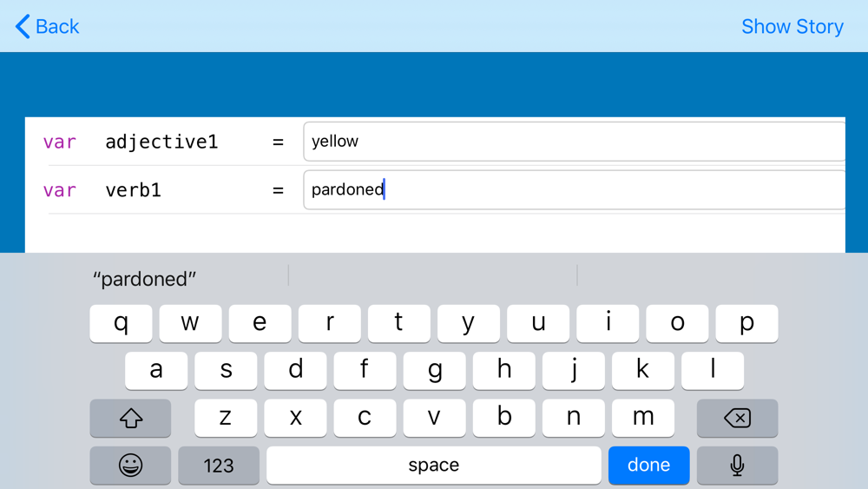Screen dimensions: 868x489
Task: Type the letter q key
Action: coord(122,323)
